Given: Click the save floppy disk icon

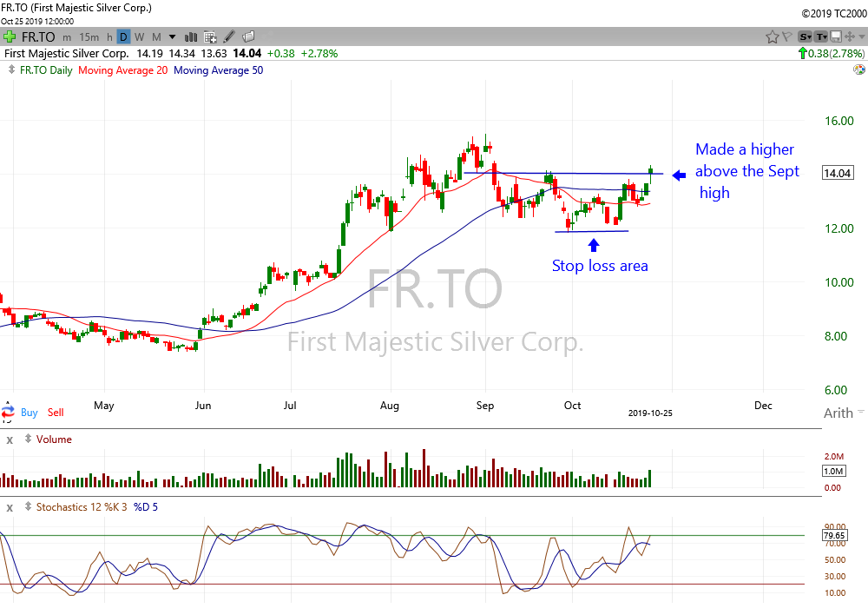Looking at the screenshot, I should click(x=836, y=37).
